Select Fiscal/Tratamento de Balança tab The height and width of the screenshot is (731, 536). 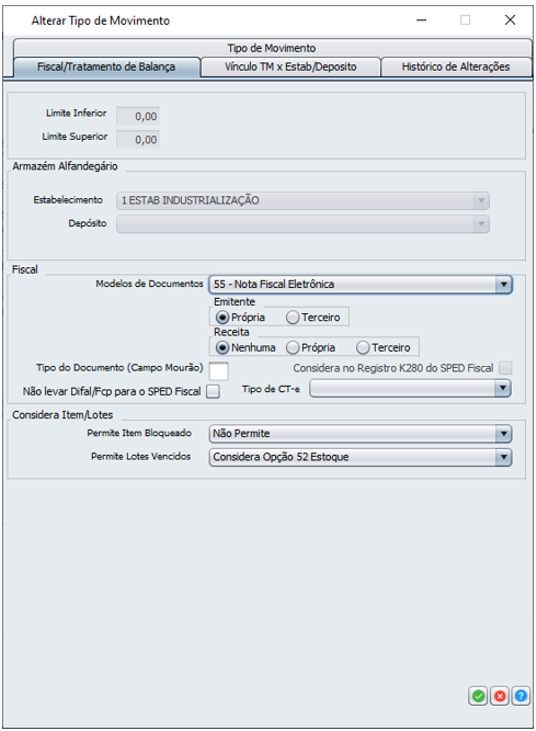(107, 67)
